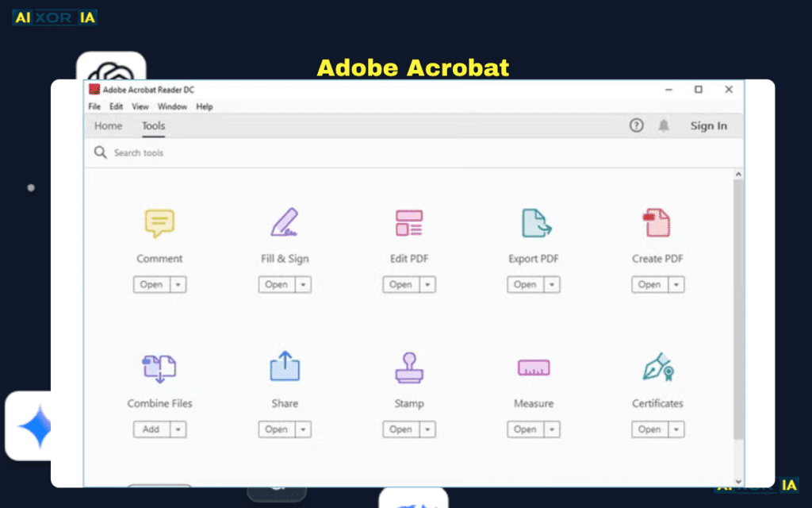Open the Combine Files tool icon
Viewport: 812px width, 508px height.
[159, 367]
